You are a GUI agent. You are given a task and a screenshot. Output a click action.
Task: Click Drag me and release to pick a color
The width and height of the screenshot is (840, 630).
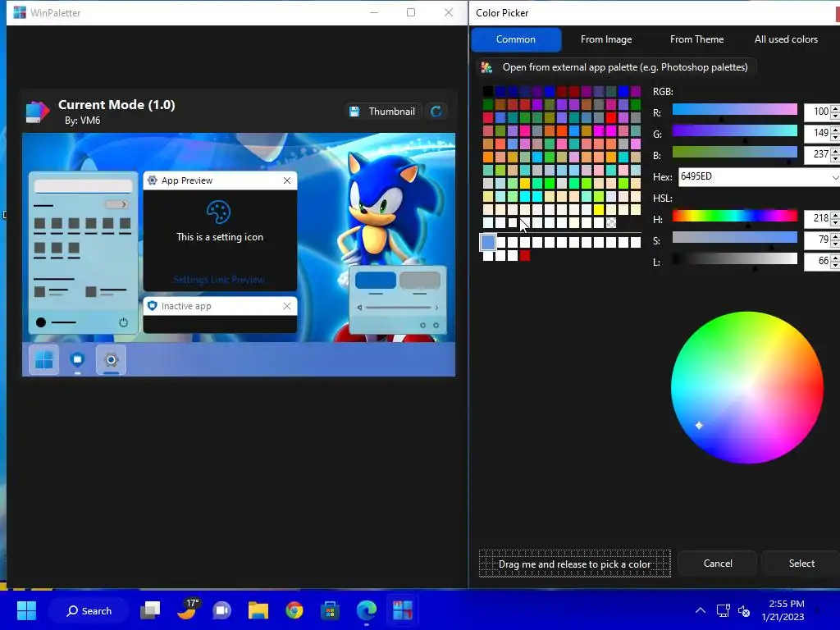[574, 564]
